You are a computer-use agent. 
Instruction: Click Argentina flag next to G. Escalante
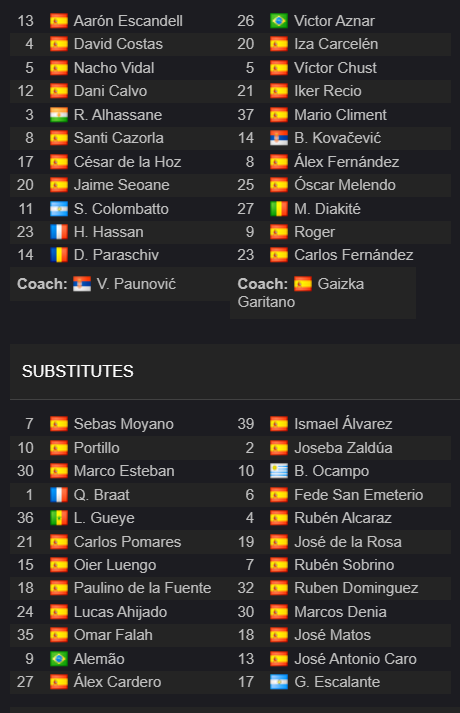[x=279, y=682]
